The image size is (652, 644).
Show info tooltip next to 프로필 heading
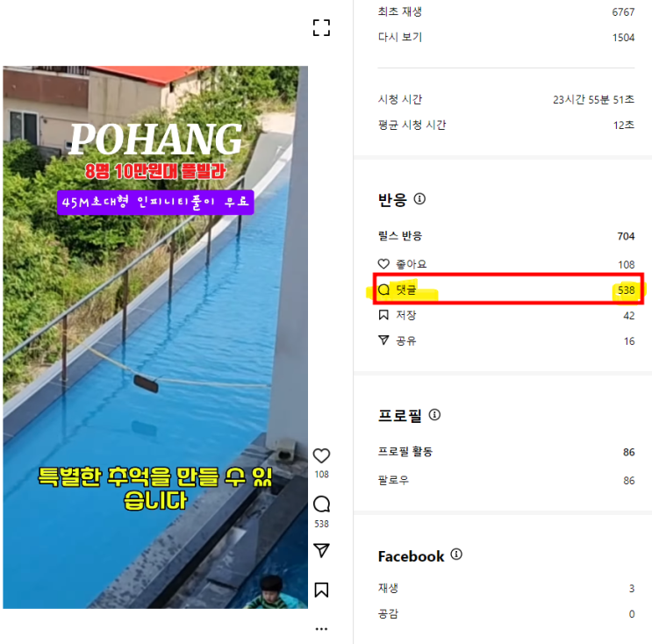point(434,414)
